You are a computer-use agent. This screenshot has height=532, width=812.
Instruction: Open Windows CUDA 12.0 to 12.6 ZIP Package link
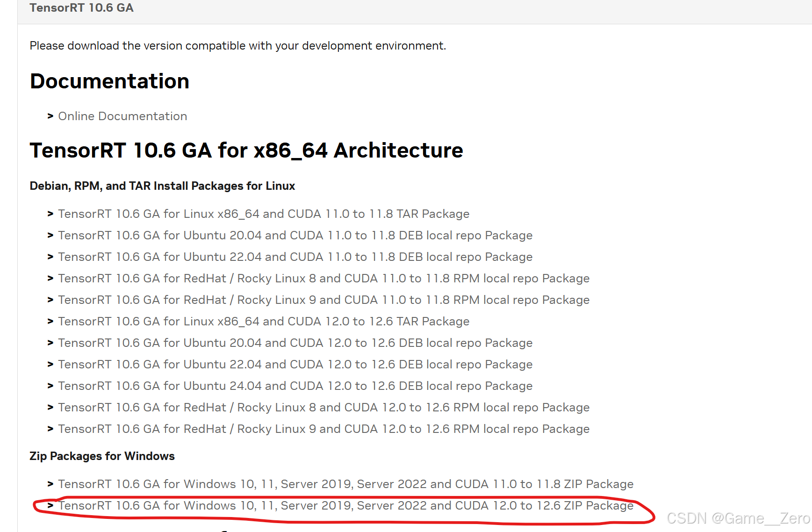(x=346, y=505)
